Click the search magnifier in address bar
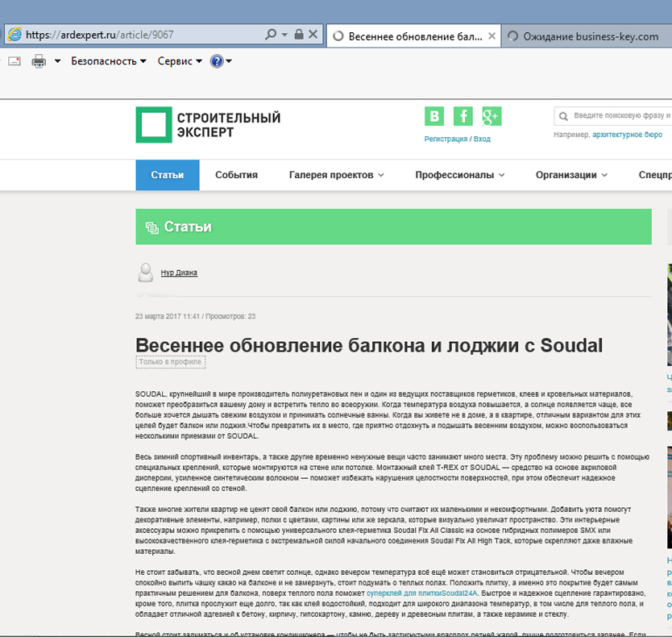 pyautogui.click(x=271, y=35)
